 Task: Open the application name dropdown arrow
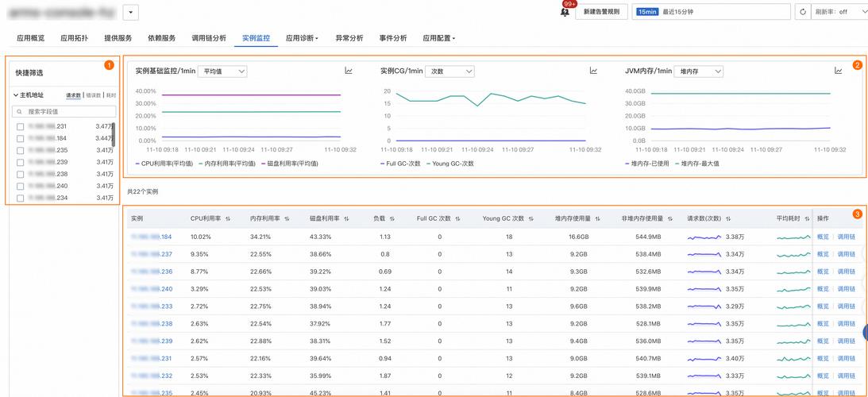131,12
